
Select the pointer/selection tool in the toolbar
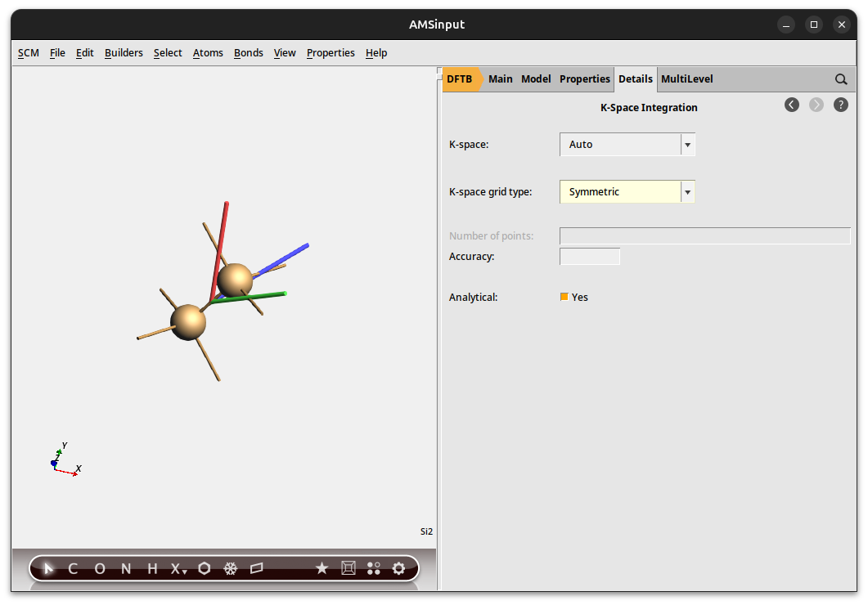(x=47, y=568)
